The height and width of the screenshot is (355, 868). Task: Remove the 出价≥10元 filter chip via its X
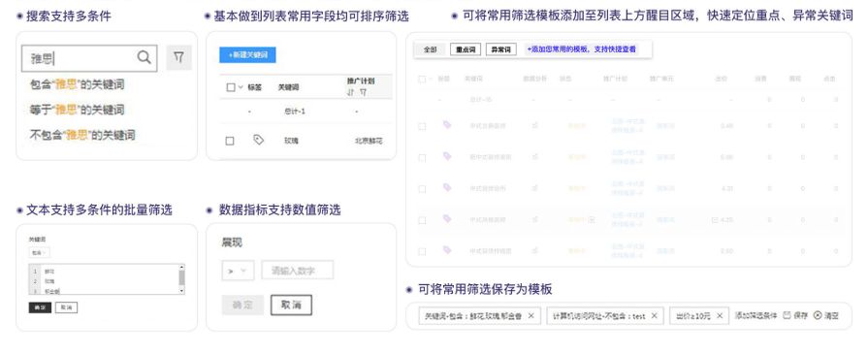[719, 315]
